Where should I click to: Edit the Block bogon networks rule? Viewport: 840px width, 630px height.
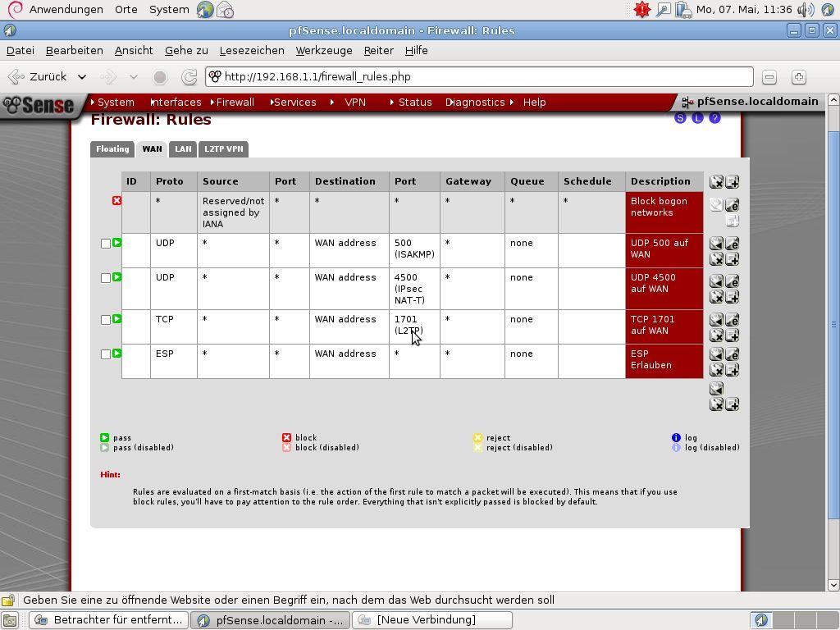(732, 205)
